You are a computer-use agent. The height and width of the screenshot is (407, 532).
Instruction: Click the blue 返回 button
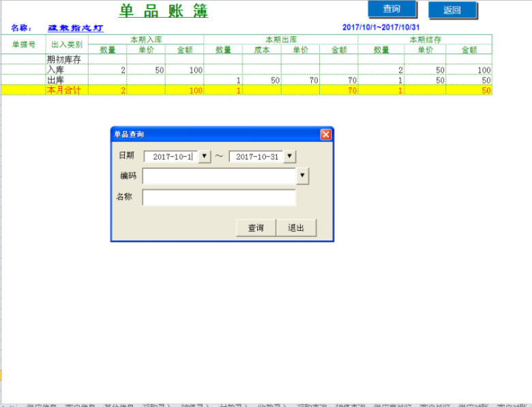coord(452,10)
